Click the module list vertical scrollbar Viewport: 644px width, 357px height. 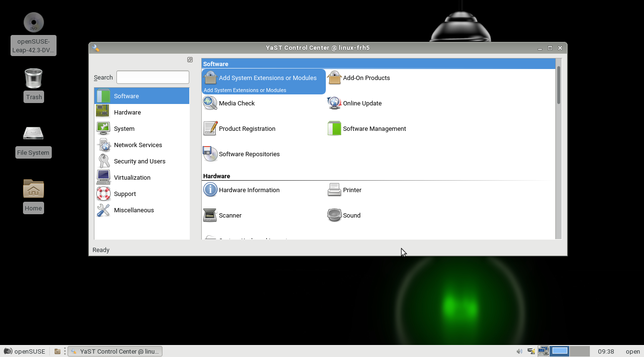(x=558, y=144)
